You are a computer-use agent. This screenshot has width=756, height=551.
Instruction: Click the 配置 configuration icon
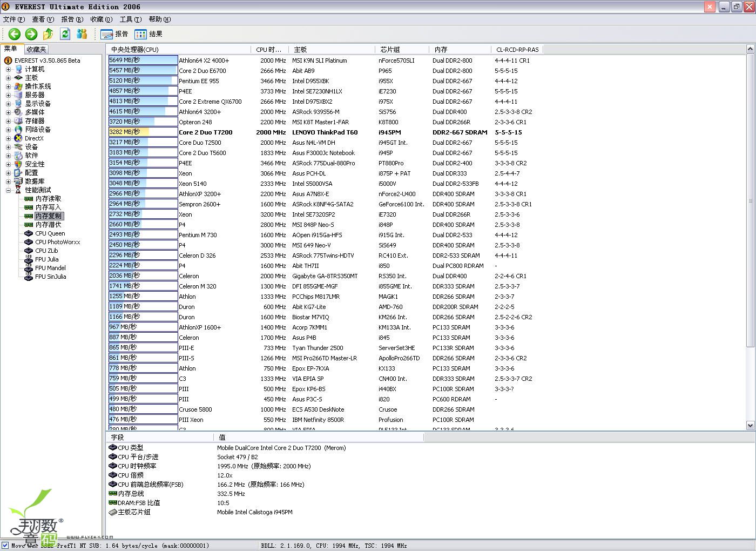coord(18,173)
